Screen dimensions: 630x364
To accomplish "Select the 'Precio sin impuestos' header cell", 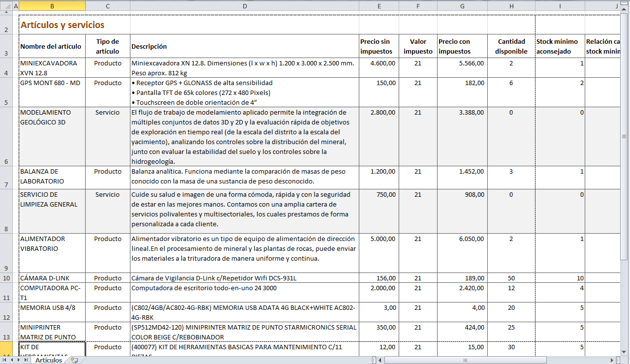I will point(379,46).
